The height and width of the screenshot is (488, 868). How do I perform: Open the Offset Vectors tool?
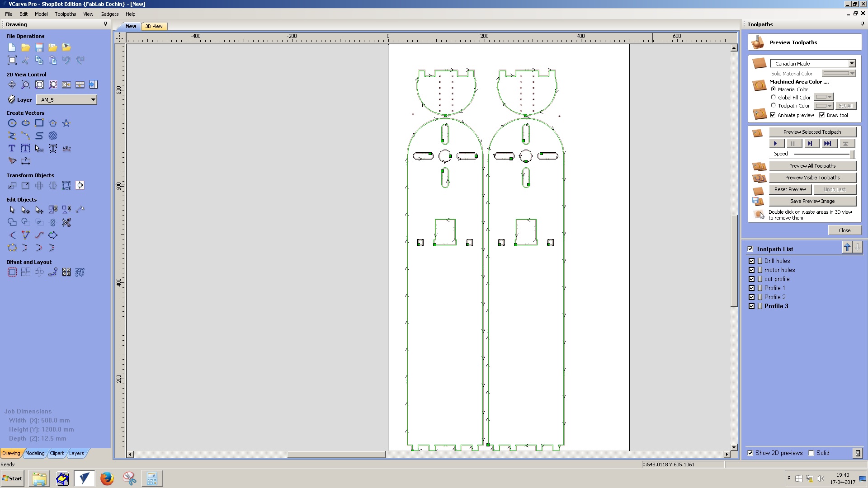click(12, 272)
